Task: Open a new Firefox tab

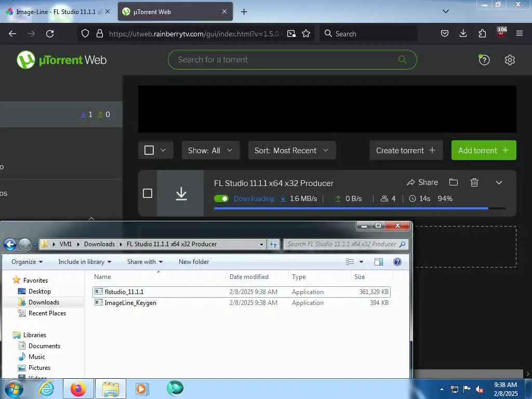Action: pyautogui.click(x=244, y=12)
